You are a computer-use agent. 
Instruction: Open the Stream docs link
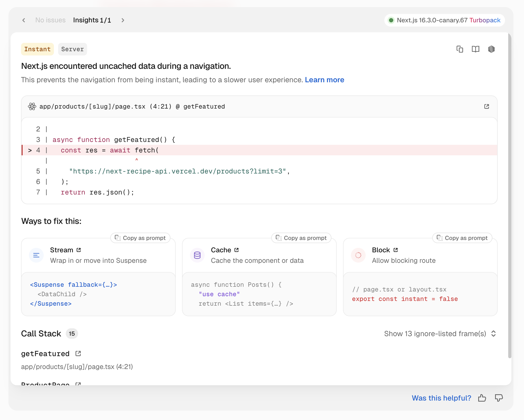pos(79,250)
